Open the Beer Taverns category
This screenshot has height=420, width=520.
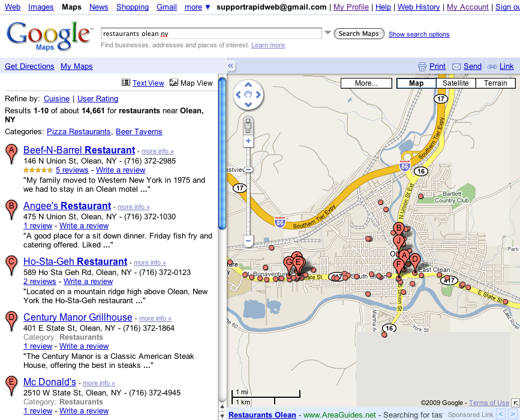[139, 131]
